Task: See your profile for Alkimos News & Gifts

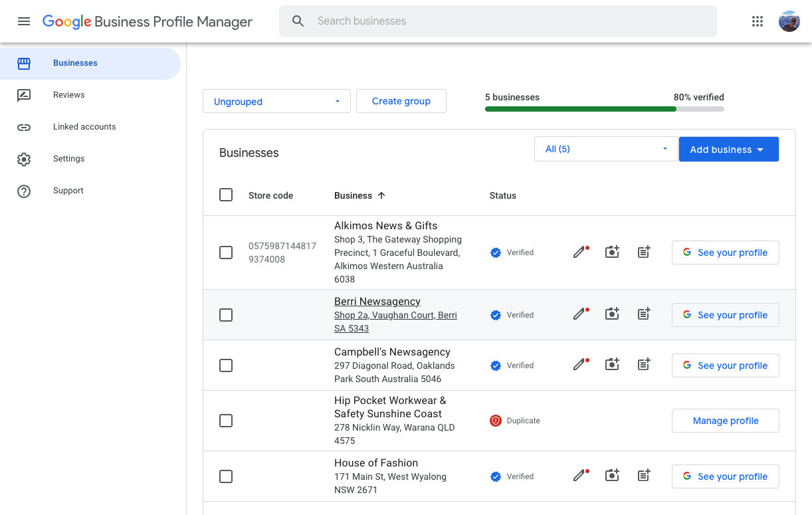Action: pos(726,253)
